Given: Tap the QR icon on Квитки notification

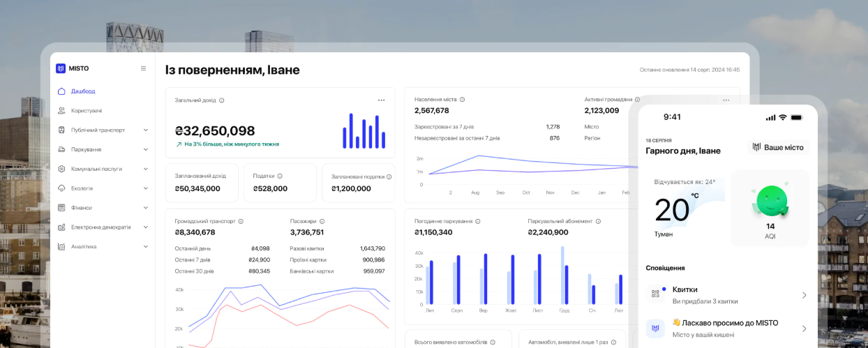Looking at the screenshot, I should coord(655,294).
